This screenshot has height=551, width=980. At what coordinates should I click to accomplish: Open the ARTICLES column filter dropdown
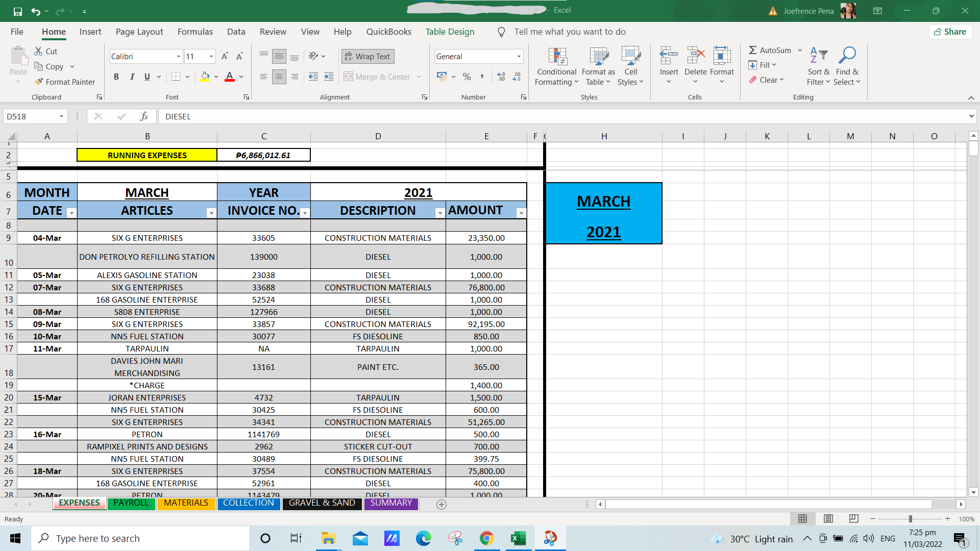211,213
